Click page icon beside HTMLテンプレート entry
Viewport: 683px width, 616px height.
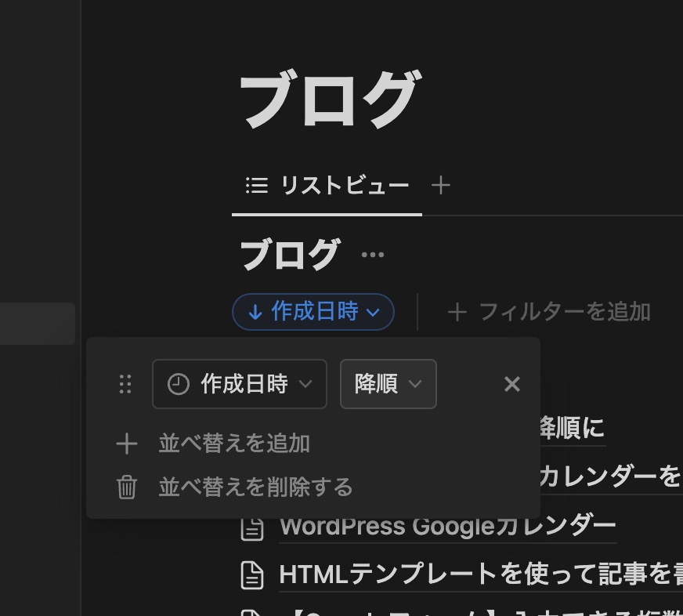tap(251, 576)
